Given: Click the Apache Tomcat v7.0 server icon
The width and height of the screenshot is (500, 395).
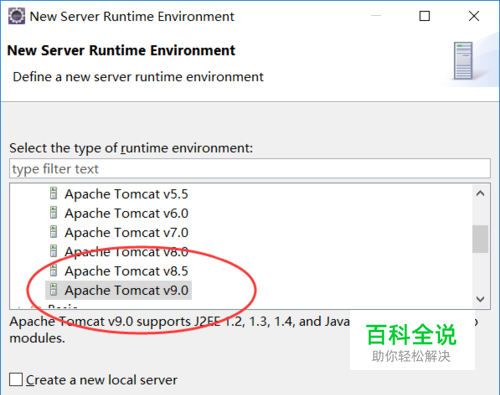Looking at the screenshot, I should coord(53,232).
